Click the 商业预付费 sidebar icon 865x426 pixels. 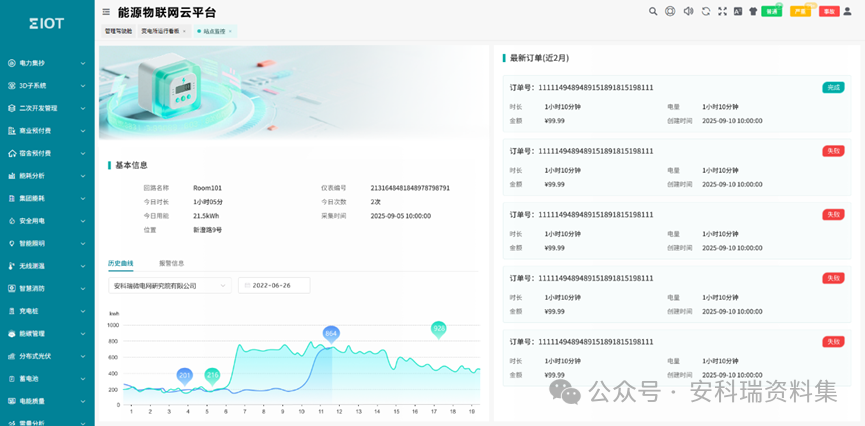click(12, 131)
